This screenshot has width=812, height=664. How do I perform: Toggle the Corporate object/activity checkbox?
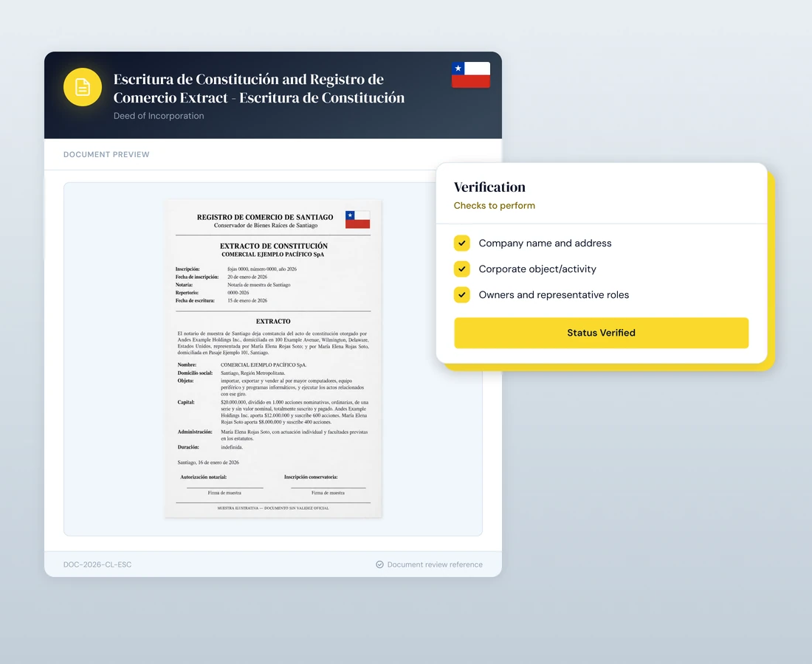462,269
